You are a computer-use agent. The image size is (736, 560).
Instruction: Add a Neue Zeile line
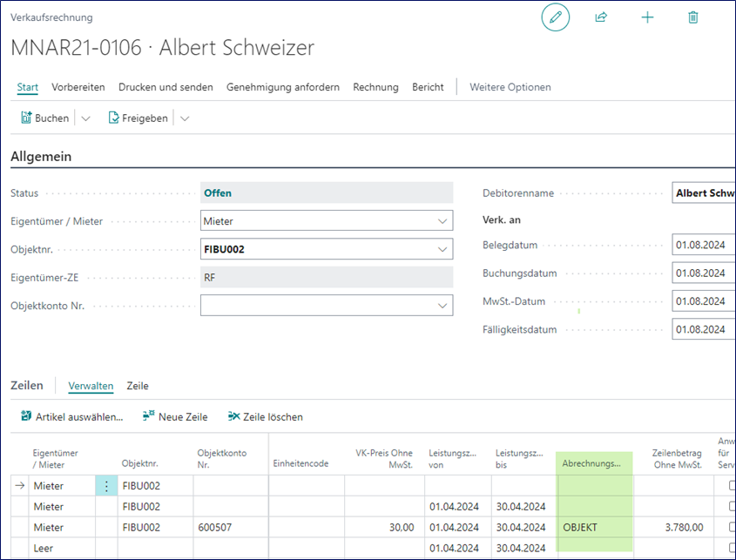pos(174,416)
